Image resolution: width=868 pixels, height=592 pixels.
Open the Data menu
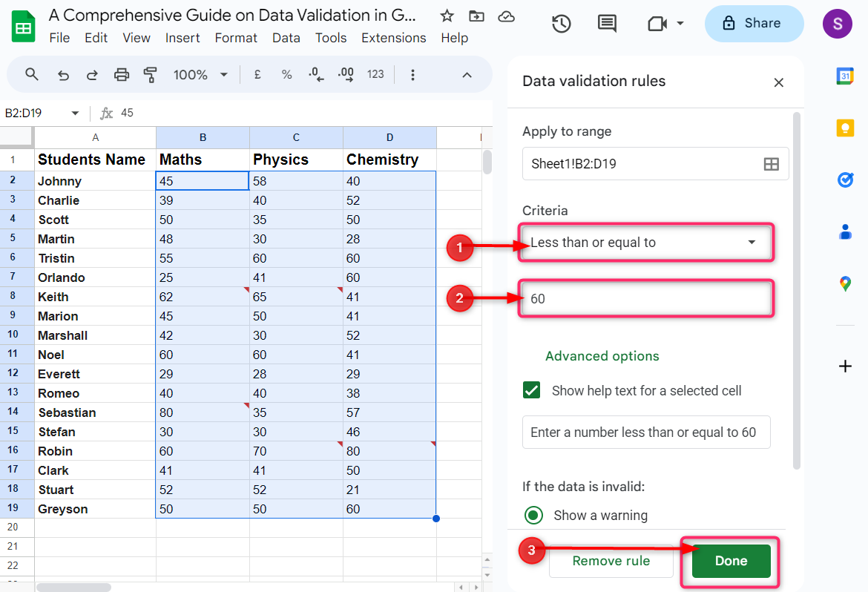point(286,38)
